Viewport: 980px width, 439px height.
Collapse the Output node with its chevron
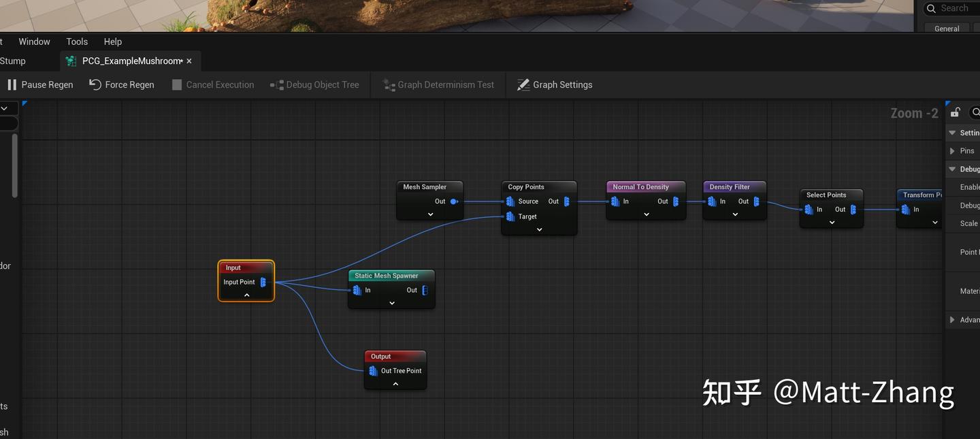point(395,384)
